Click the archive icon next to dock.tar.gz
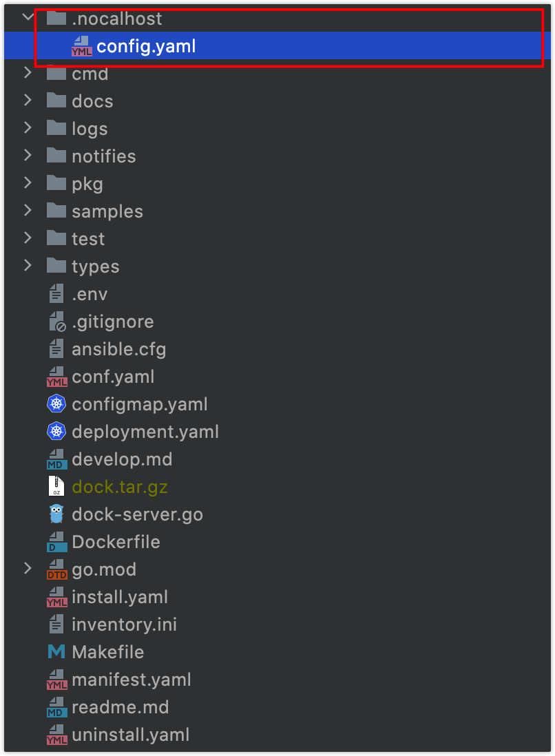 pos(56,487)
